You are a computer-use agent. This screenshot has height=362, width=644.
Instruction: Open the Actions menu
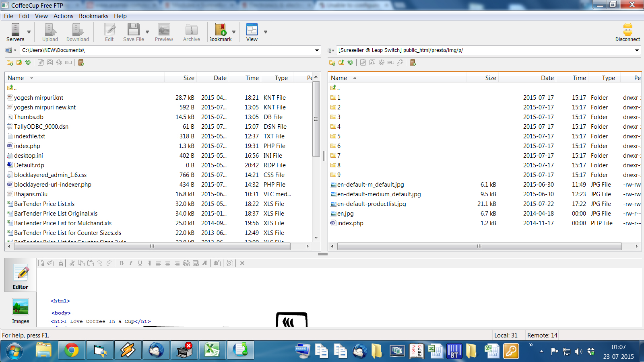[x=63, y=16]
